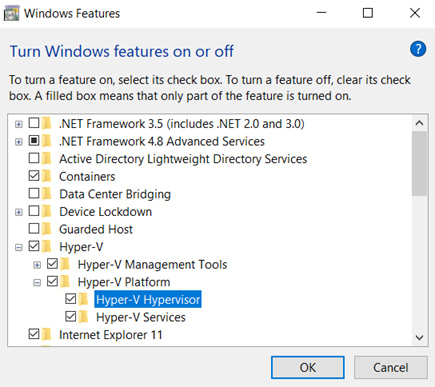
Task: Click the vertical scrollbar thumb
Action: (x=419, y=163)
